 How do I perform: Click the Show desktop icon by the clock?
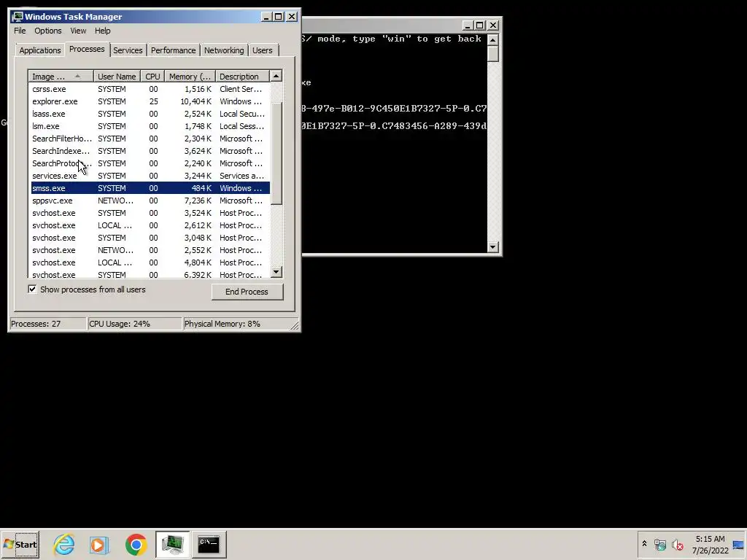coord(738,545)
